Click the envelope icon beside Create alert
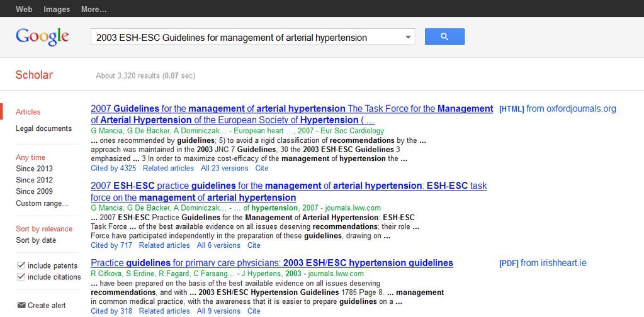The width and height of the screenshot is (644, 317). click(21, 305)
